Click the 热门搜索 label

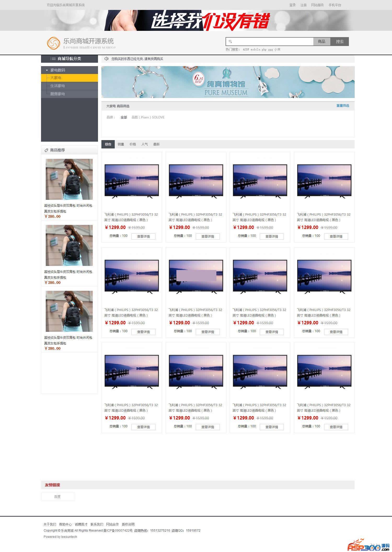click(233, 49)
